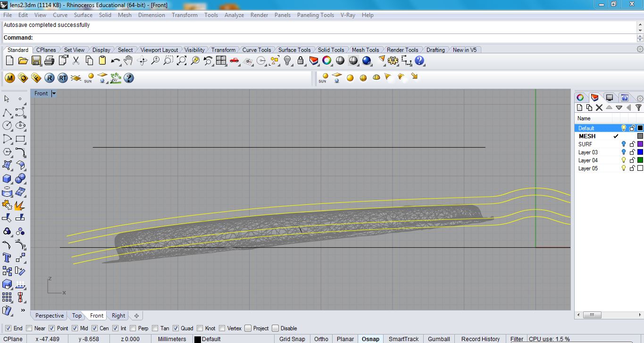The width and height of the screenshot is (644, 343).
Task: Click the Hide objects light bulb icon
Action: click(x=287, y=60)
